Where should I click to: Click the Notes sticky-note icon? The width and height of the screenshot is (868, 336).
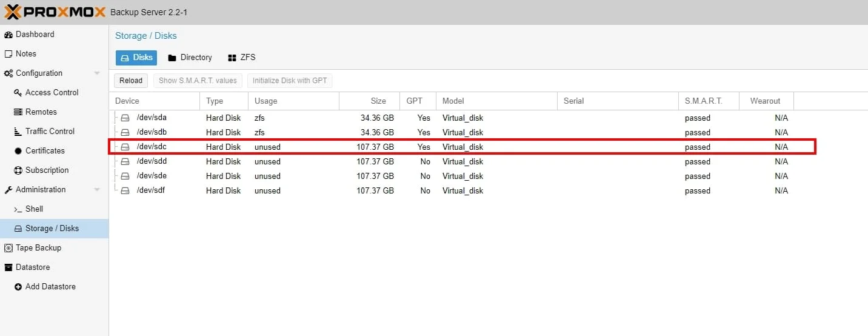click(x=8, y=54)
